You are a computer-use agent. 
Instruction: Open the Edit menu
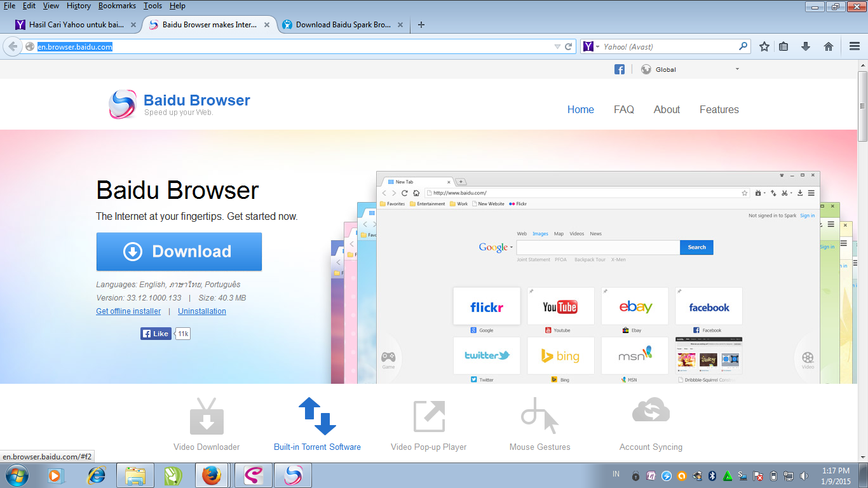29,6
